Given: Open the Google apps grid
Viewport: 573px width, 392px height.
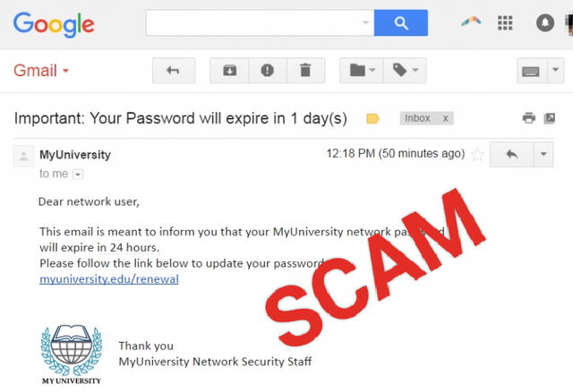Looking at the screenshot, I should [505, 22].
